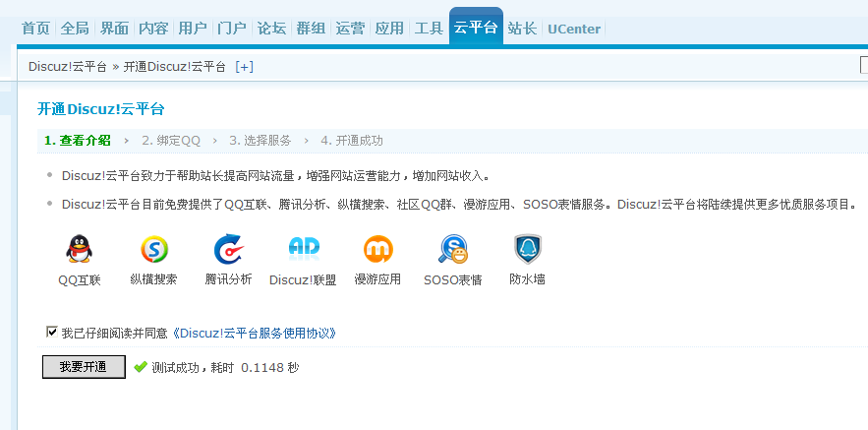Switch to the 工具 tab

coord(429,29)
